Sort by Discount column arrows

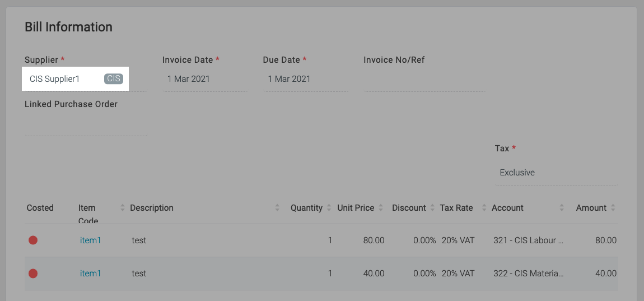(433, 208)
